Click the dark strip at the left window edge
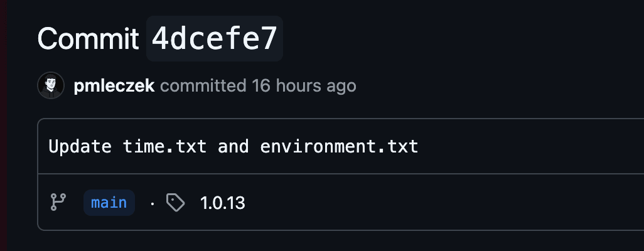 (x=3, y=125)
